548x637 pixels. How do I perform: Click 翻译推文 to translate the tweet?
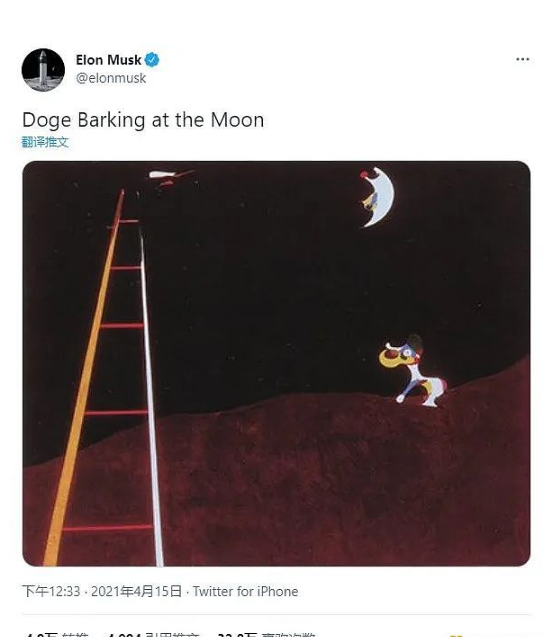(45, 142)
